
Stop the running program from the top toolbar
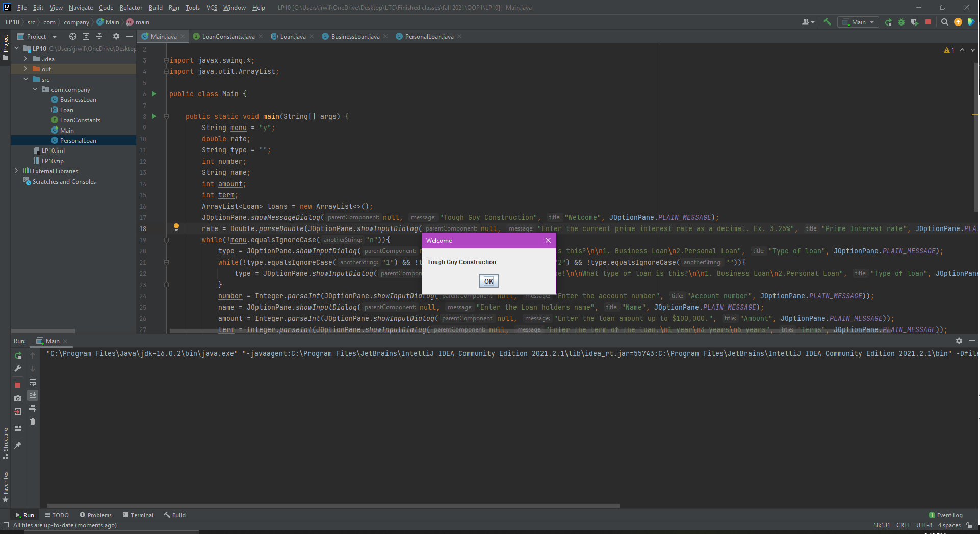click(x=928, y=22)
